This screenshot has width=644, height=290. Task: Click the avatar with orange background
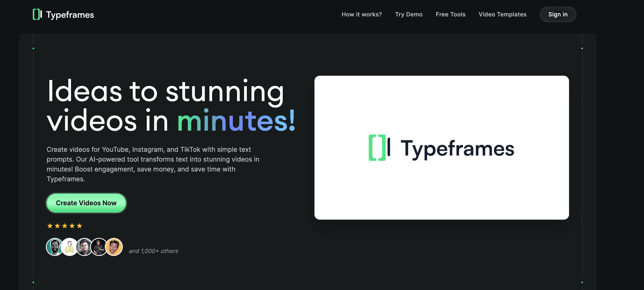coord(114,247)
